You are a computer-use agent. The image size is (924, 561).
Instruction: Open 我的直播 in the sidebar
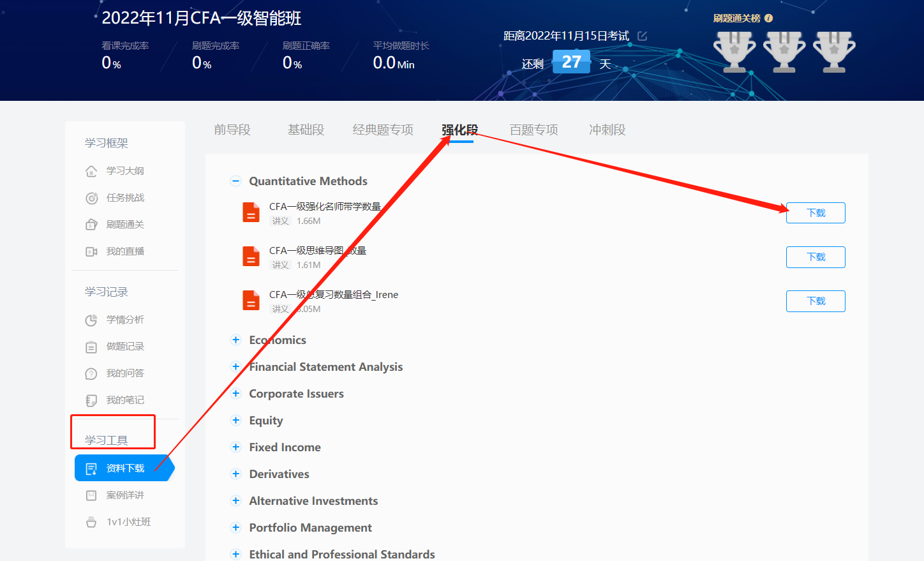pyautogui.click(x=125, y=251)
